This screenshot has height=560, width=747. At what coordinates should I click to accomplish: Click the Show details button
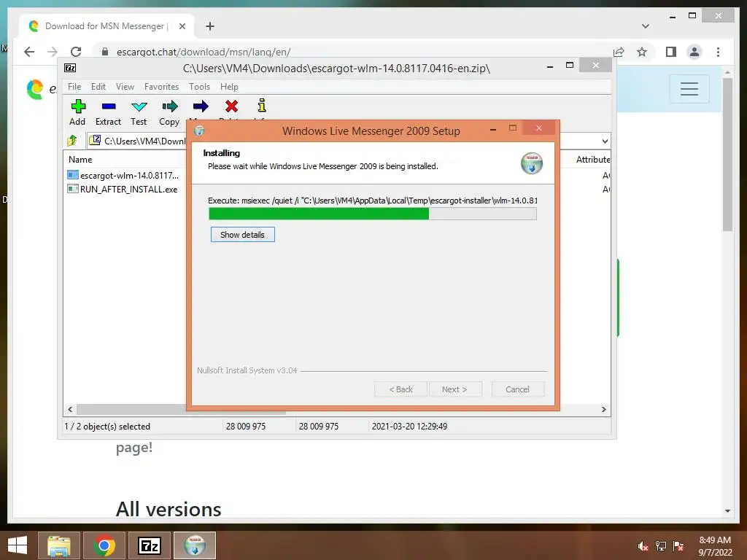coord(242,235)
